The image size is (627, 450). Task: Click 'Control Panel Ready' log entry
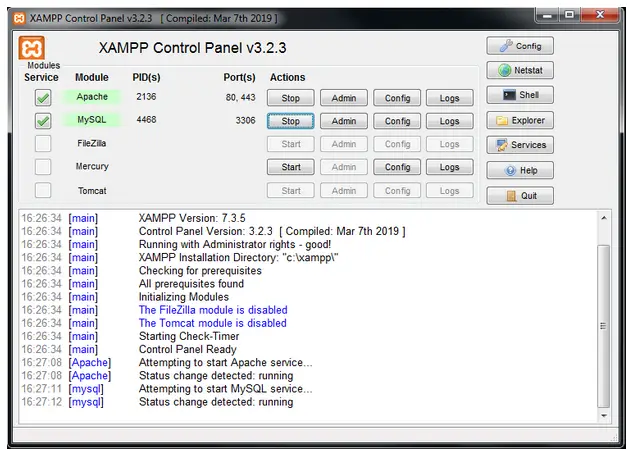click(188, 350)
